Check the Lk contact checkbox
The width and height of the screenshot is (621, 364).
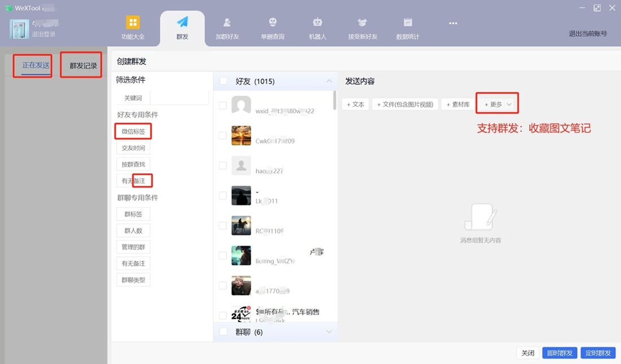(x=223, y=196)
